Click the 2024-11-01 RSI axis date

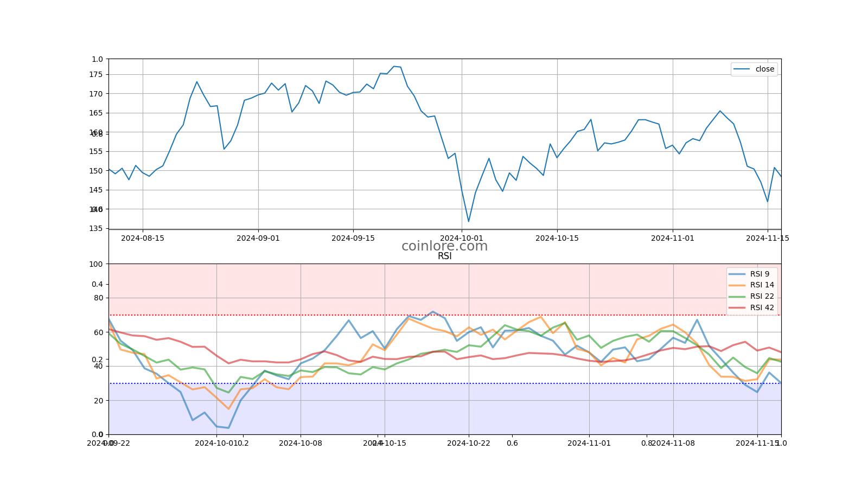pyautogui.click(x=589, y=443)
